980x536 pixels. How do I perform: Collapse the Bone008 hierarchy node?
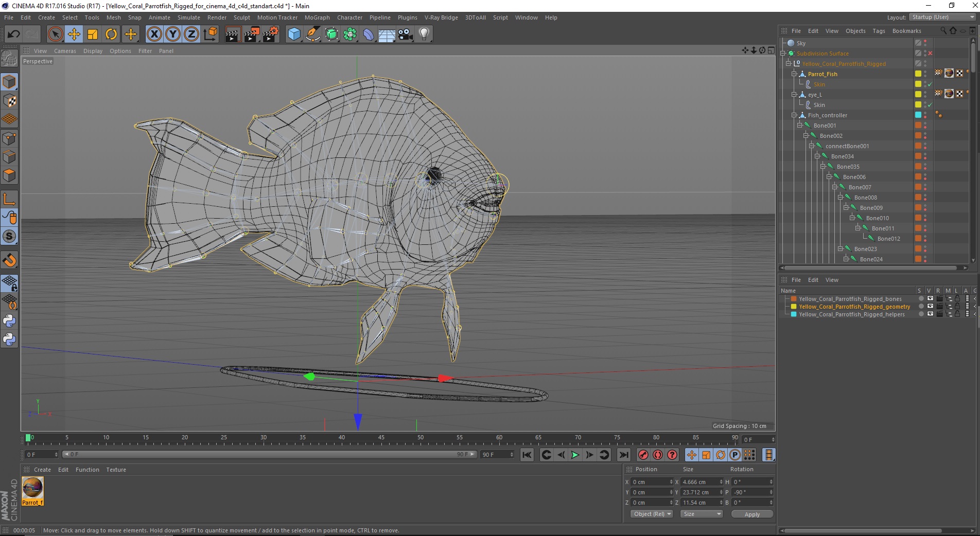pyautogui.click(x=840, y=198)
